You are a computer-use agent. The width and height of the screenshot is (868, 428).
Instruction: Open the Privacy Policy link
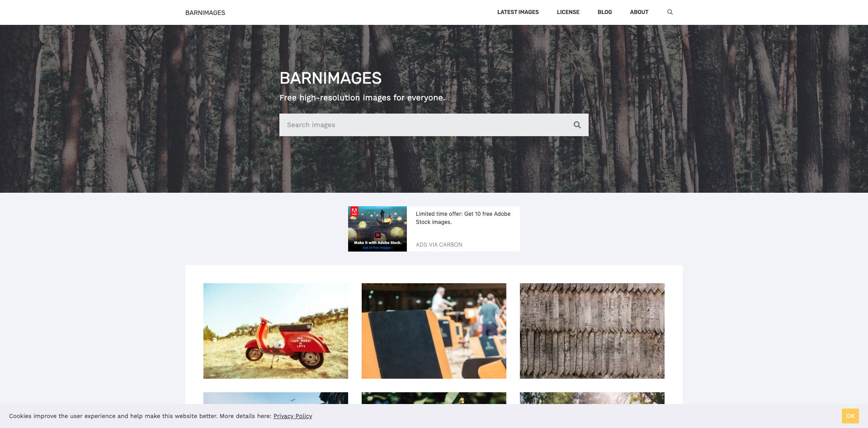[293, 416]
